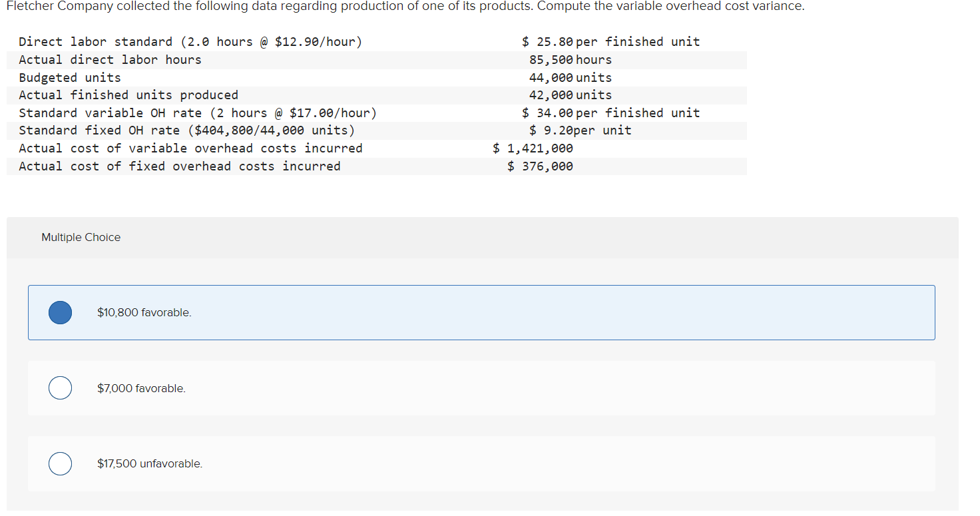This screenshot has width=980, height=516.
Task: Click the "85,500 hours" value
Action: (x=571, y=60)
